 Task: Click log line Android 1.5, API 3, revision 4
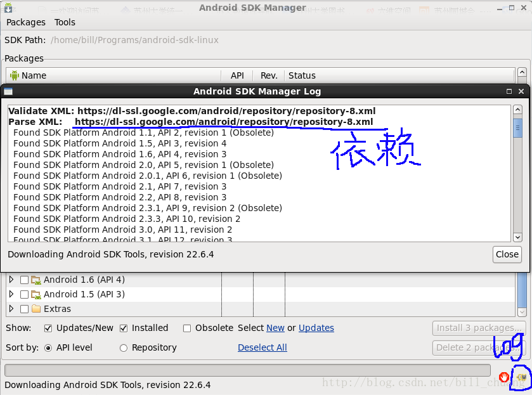[120, 143]
